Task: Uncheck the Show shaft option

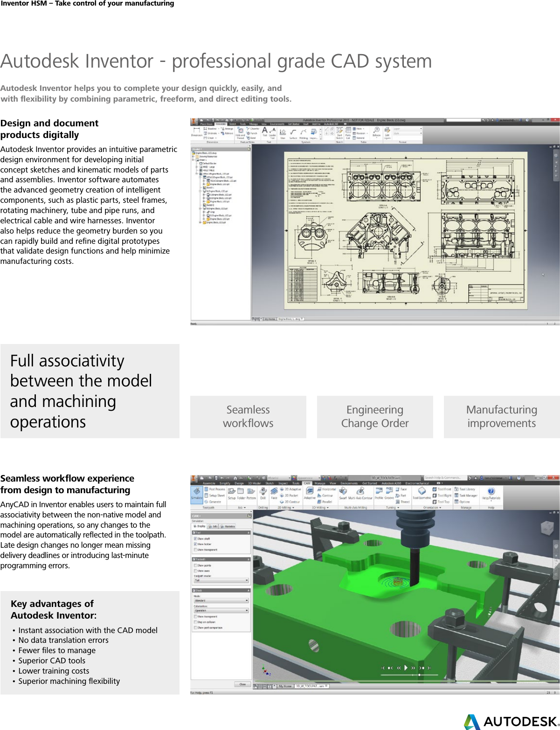Action: 195,538
